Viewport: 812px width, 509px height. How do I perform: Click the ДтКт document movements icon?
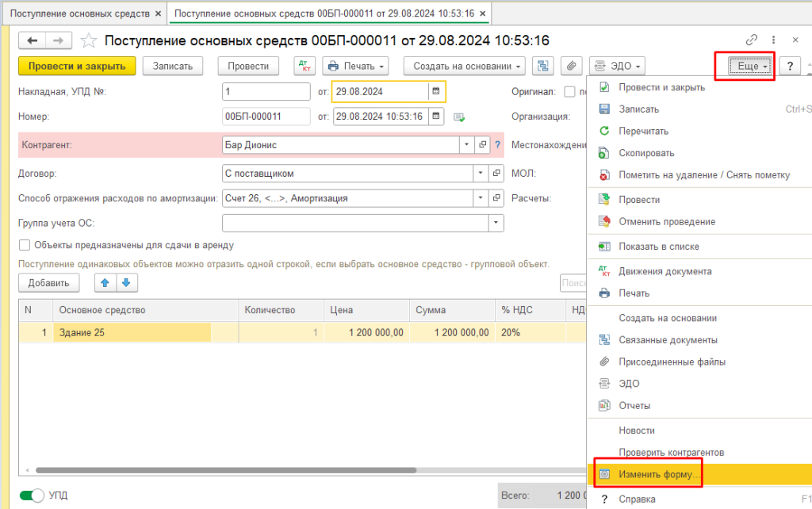(304, 67)
